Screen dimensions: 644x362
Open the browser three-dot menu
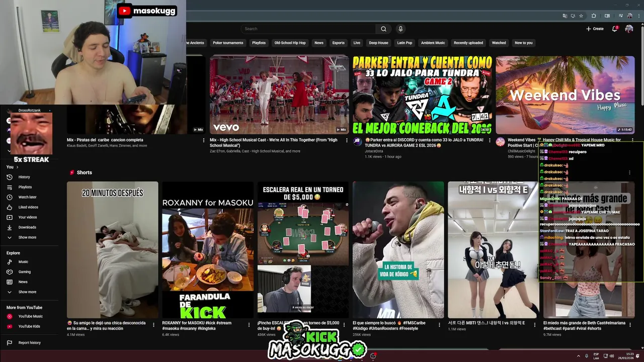click(638, 16)
